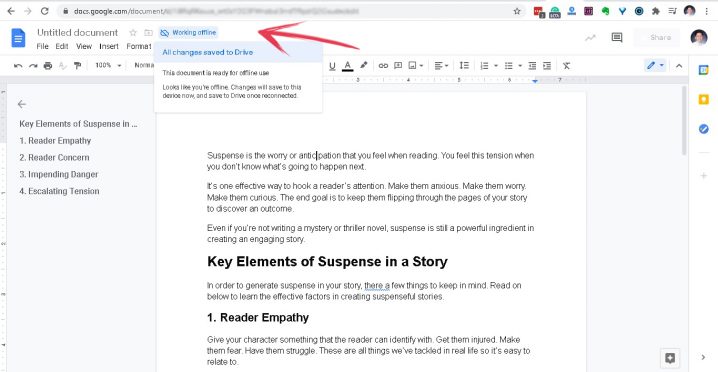Image resolution: width=718 pixels, height=372 pixels.
Task: Jump to 3. Impending Danger heading
Action: [59, 174]
